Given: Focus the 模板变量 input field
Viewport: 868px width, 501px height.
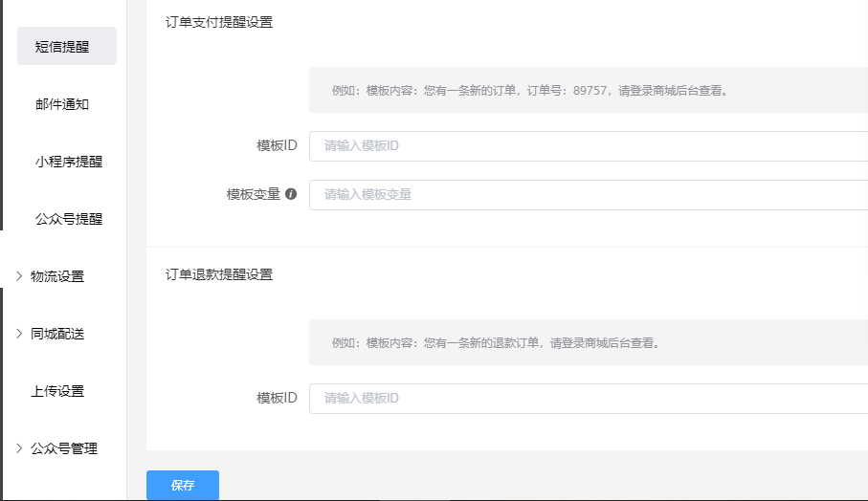Looking at the screenshot, I should pos(589,195).
